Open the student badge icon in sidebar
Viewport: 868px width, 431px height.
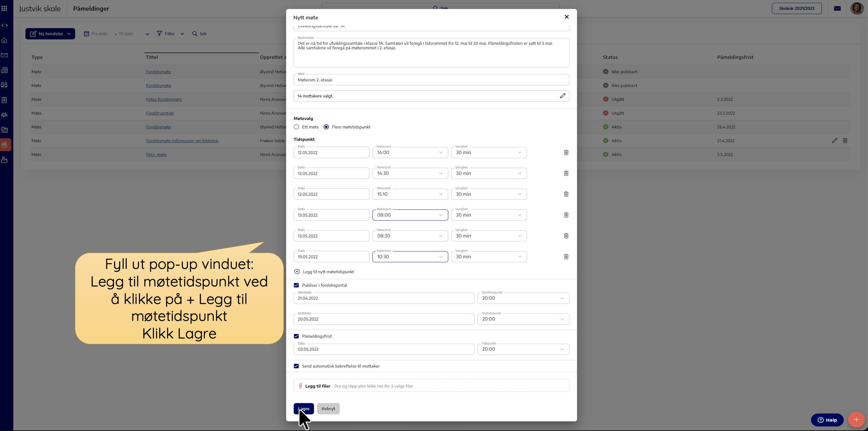pos(4,100)
